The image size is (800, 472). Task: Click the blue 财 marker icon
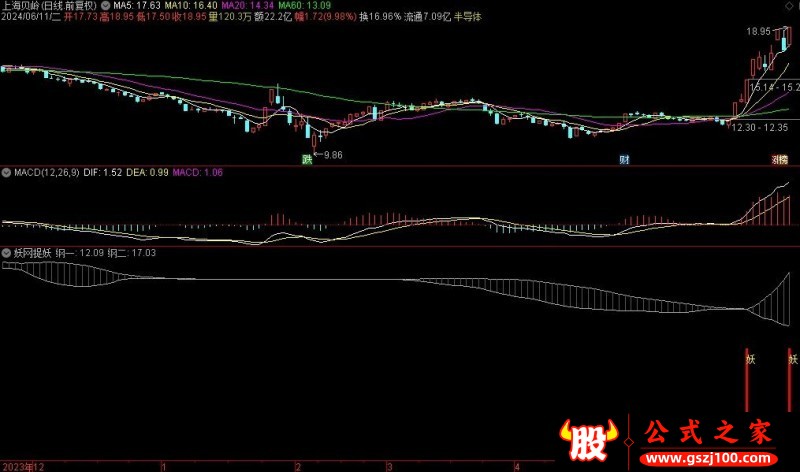point(624,160)
